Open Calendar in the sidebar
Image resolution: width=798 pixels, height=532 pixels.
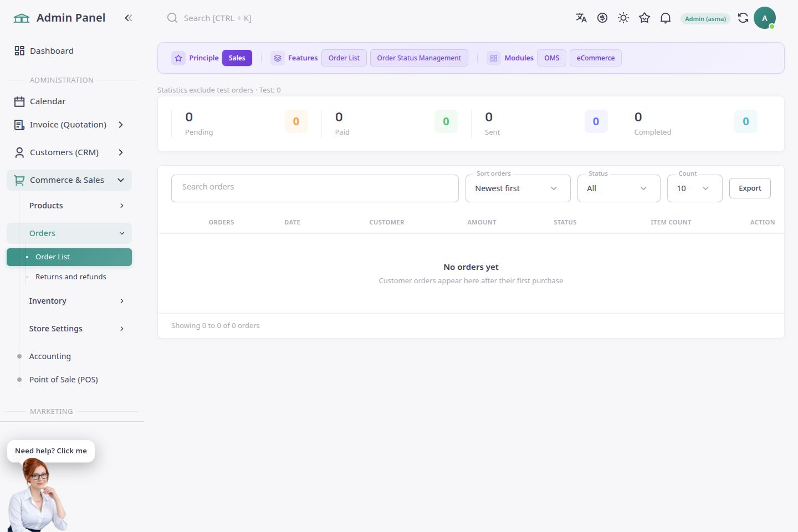tap(69, 101)
